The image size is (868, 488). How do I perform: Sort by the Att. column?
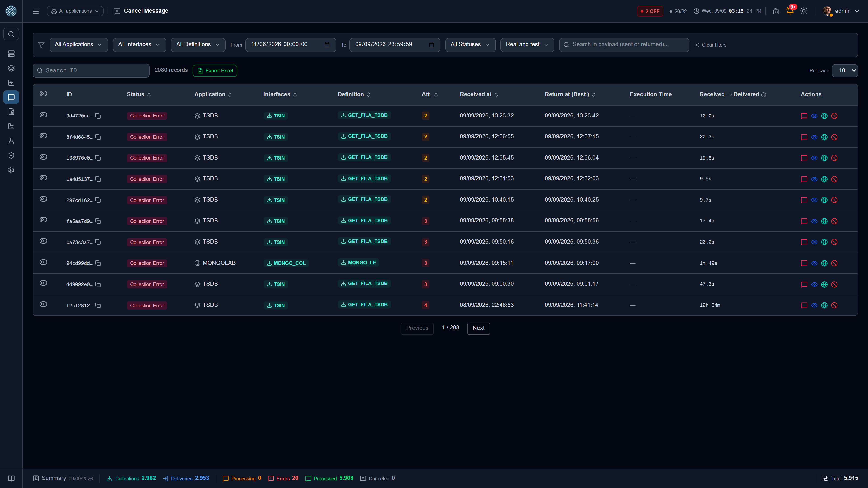pos(430,95)
